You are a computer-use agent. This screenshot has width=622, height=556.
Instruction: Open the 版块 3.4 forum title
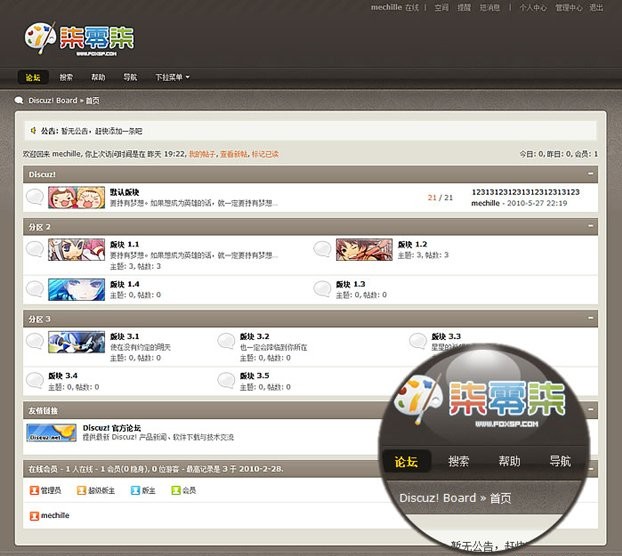(x=63, y=376)
